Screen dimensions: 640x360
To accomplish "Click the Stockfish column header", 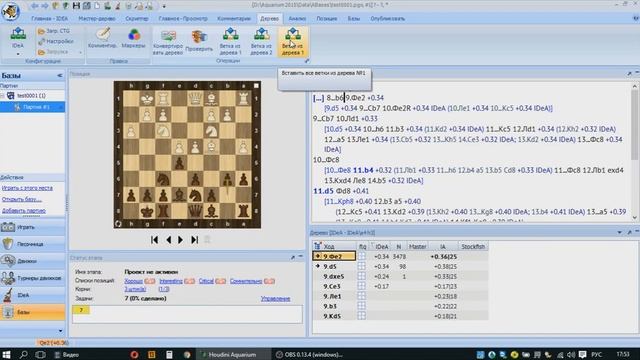I will (x=473, y=247).
